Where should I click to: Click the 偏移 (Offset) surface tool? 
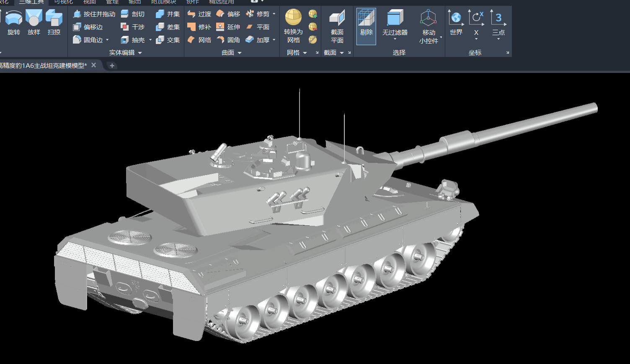pos(228,14)
